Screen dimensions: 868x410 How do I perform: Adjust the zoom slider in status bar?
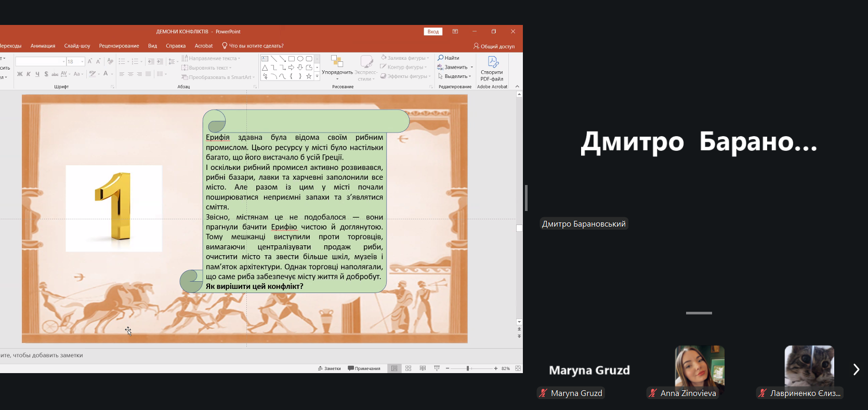click(x=468, y=368)
